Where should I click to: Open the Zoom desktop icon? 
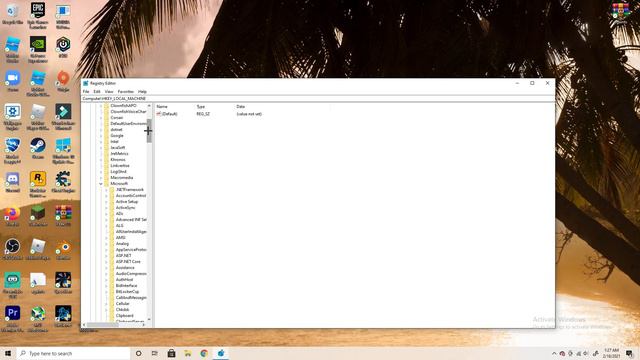12,81
